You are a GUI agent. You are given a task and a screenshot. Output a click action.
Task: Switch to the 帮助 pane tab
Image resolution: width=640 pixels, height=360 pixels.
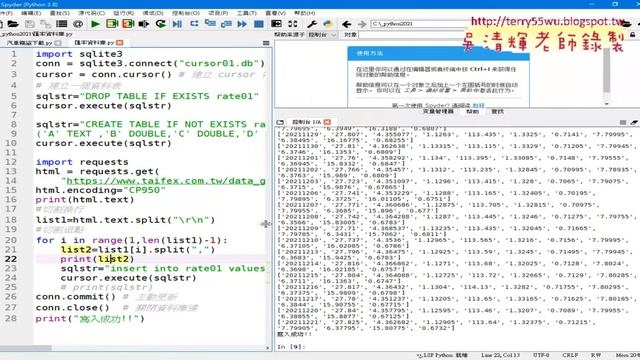[x=473, y=111]
